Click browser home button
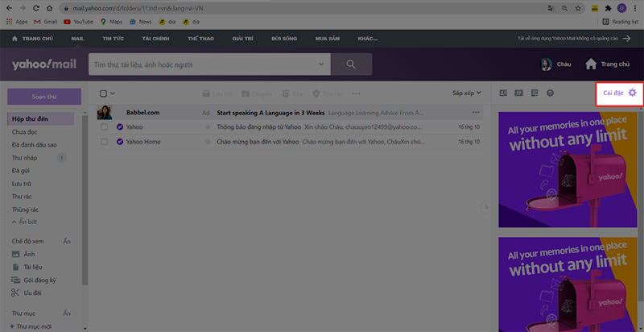The height and width of the screenshot is (332, 644). point(49,8)
